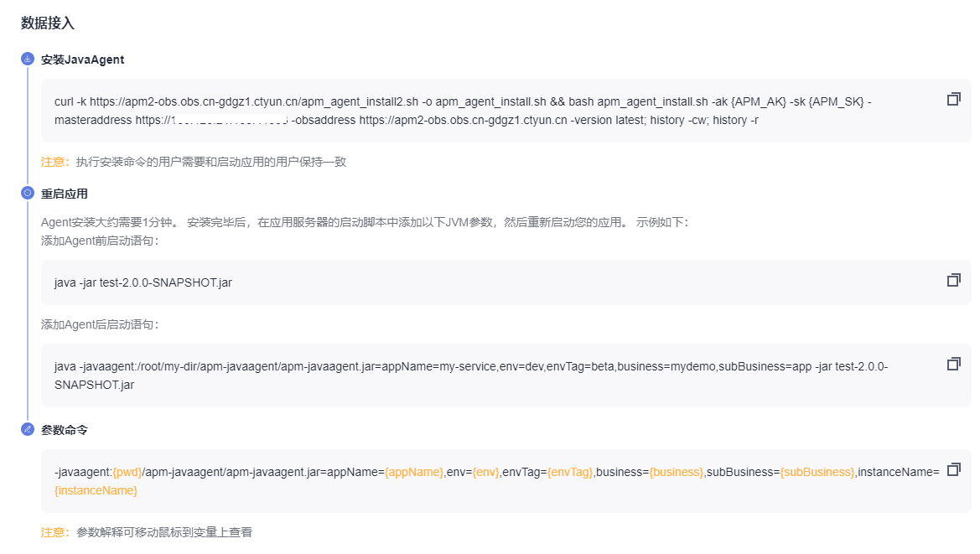Click the {env} variable placeholder
Image resolution: width=980 pixels, height=554 pixels.
(x=485, y=472)
